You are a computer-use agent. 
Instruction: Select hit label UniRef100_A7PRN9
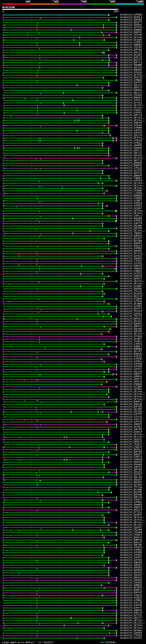[131, 128]
